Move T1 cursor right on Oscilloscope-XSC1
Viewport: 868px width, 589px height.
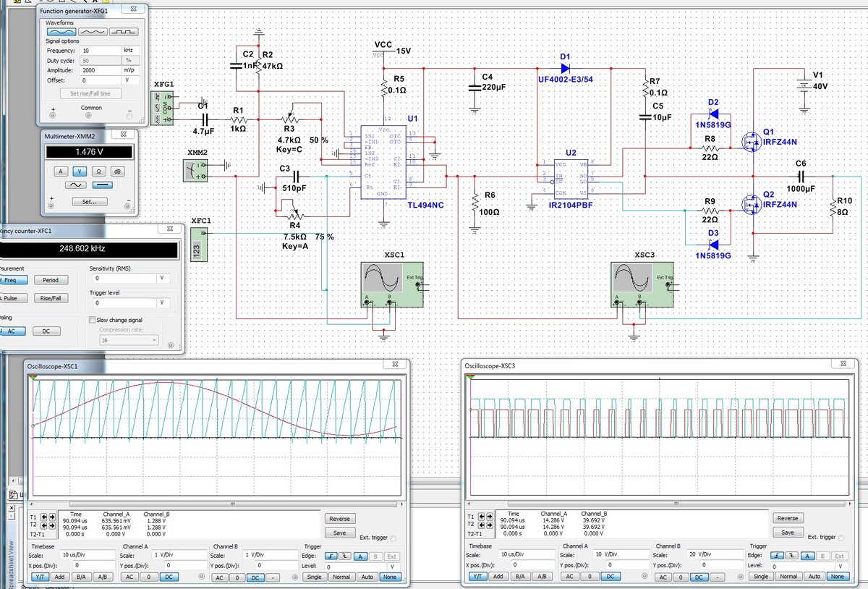tap(52, 517)
